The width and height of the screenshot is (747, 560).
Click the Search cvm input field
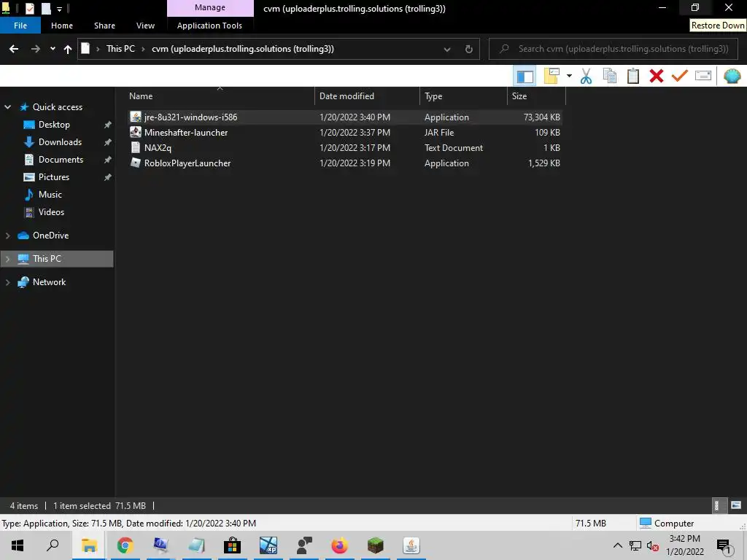coord(614,49)
